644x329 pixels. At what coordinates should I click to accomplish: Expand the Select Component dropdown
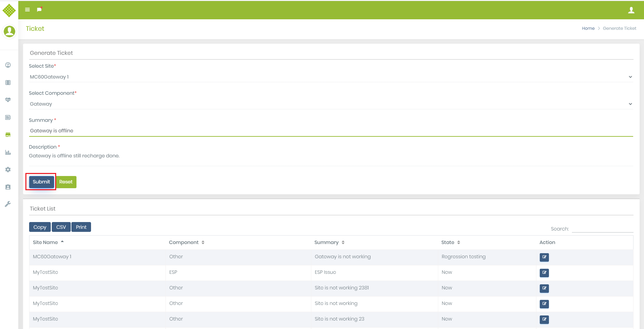[x=331, y=104]
